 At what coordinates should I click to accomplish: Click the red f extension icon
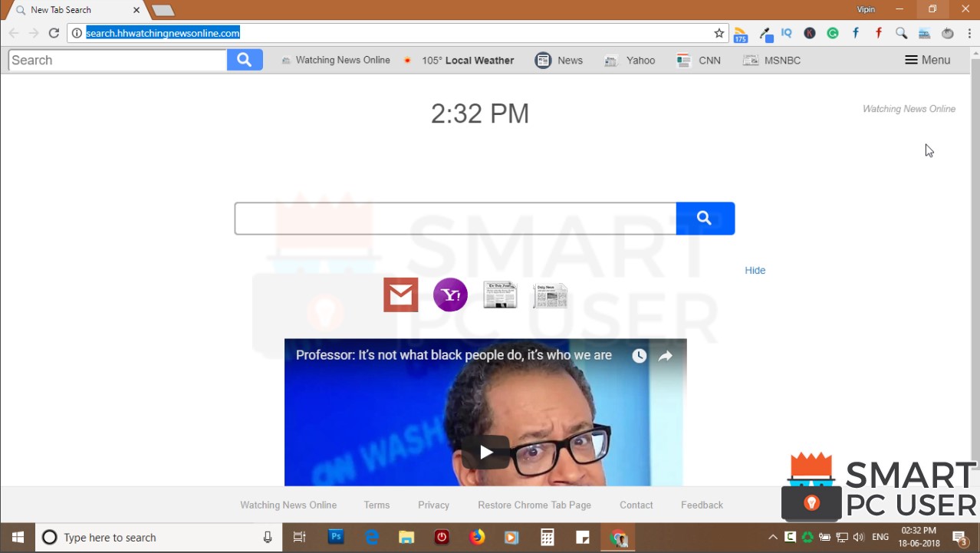(x=879, y=33)
